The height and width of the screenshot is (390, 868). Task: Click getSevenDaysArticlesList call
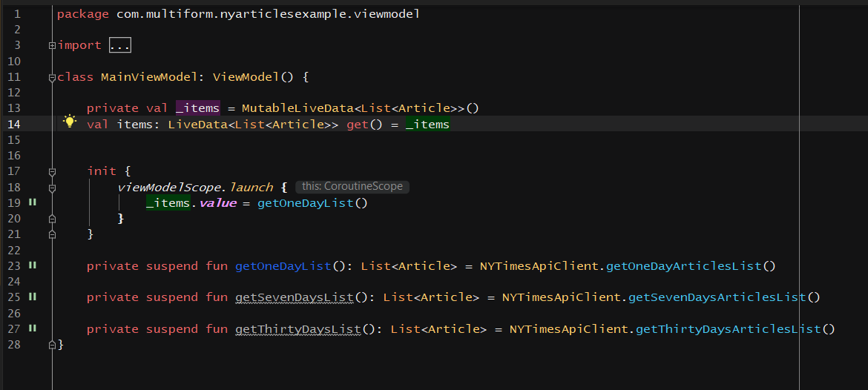(x=717, y=297)
